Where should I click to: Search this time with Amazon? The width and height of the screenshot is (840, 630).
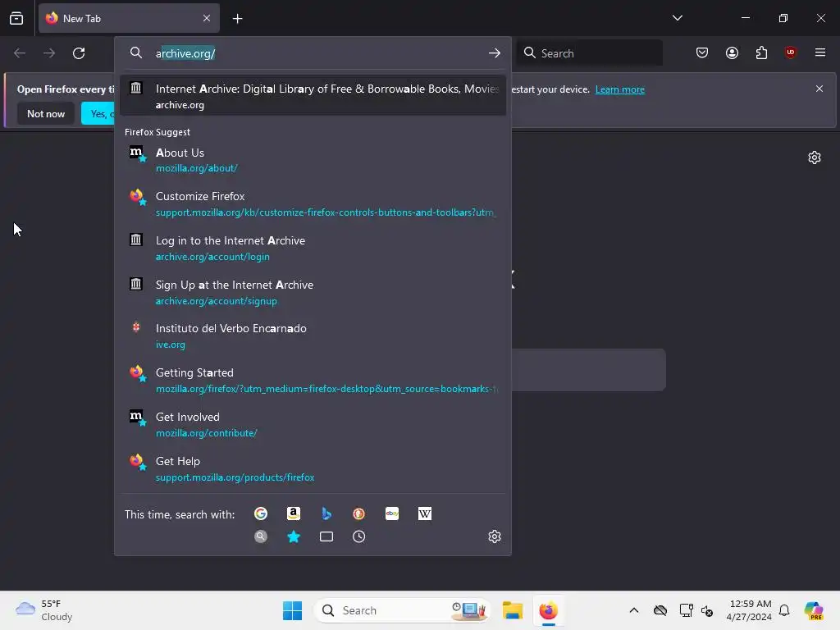(x=294, y=514)
